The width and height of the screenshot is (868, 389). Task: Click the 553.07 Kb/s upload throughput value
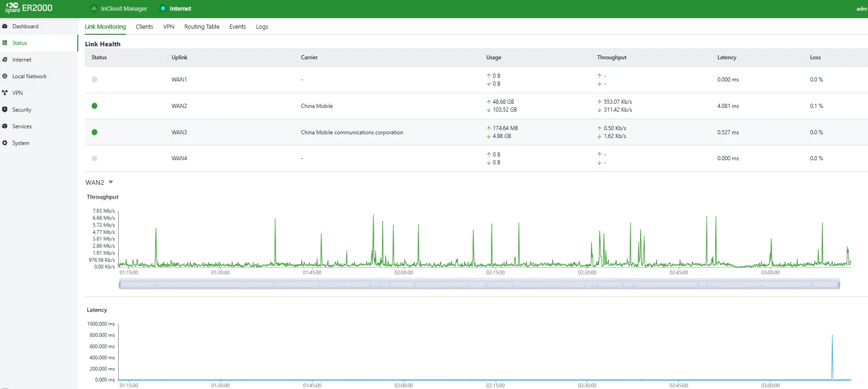pos(618,102)
